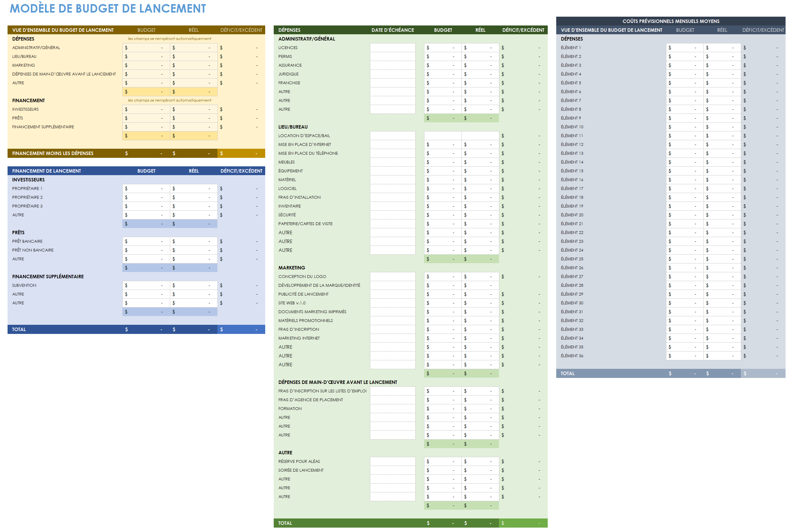Click the FINANCEMENT SUPPLÉMENTAIRE label in yellow overview

tap(43, 127)
